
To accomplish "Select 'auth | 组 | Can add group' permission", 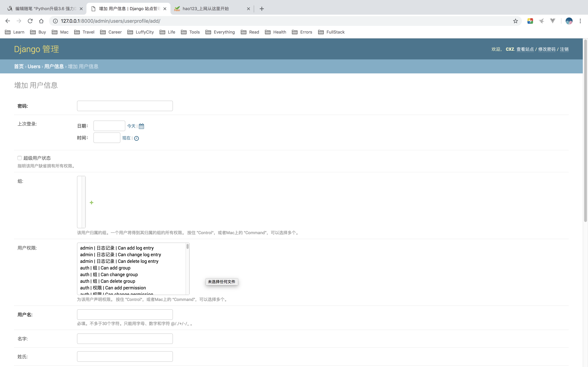I will (x=105, y=268).
